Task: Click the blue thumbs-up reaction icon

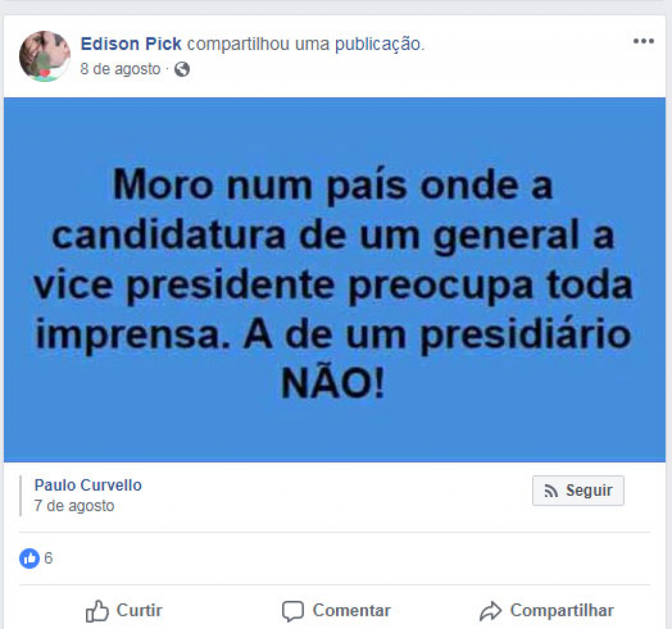Action: (30, 558)
